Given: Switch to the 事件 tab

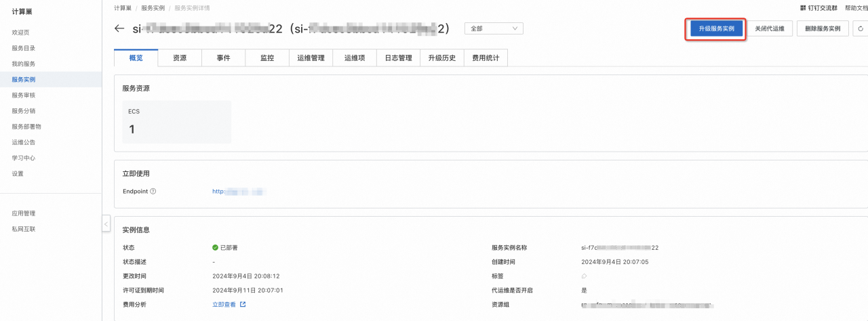Looking at the screenshot, I should [x=224, y=58].
